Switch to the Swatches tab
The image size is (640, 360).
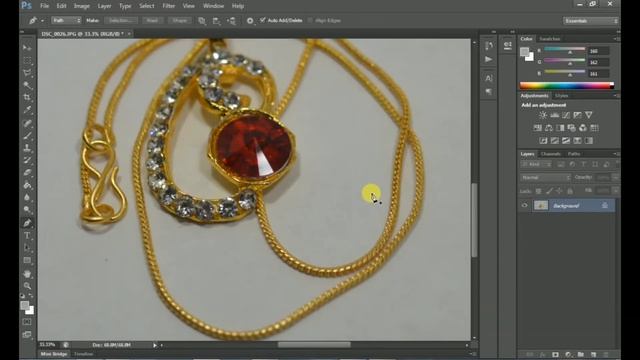coord(549,39)
